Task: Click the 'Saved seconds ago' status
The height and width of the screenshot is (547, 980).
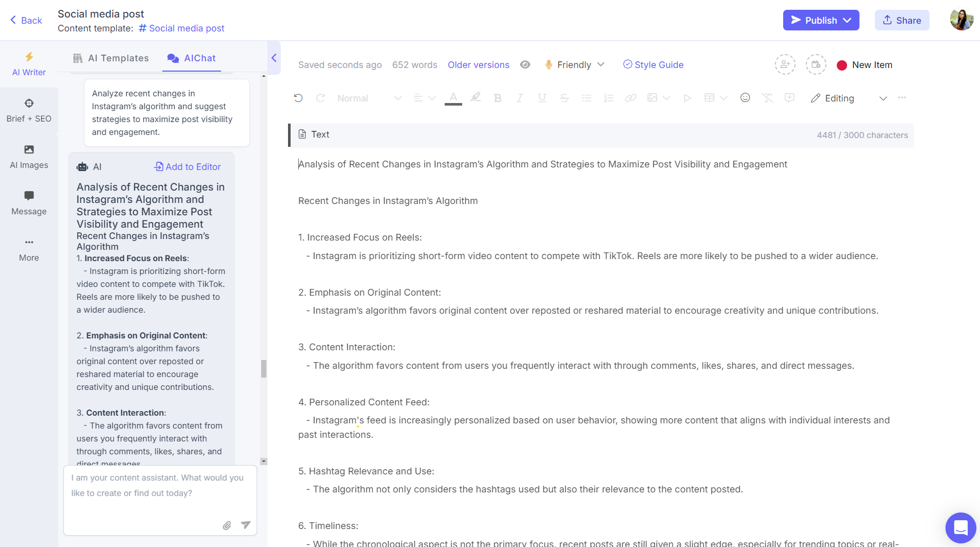Action: click(340, 65)
